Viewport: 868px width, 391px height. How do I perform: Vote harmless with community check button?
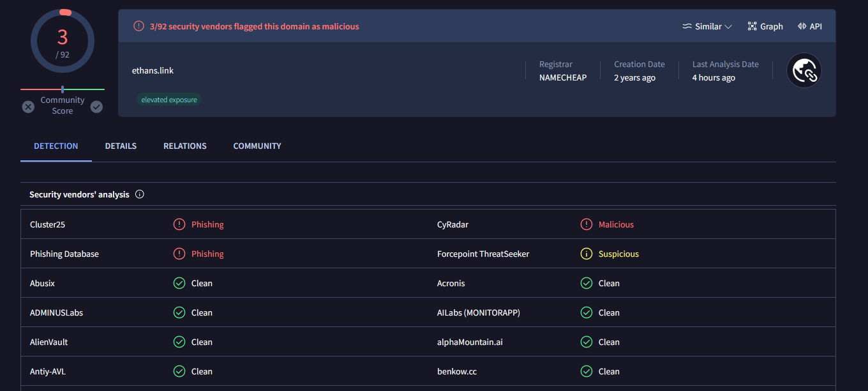[x=96, y=107]
